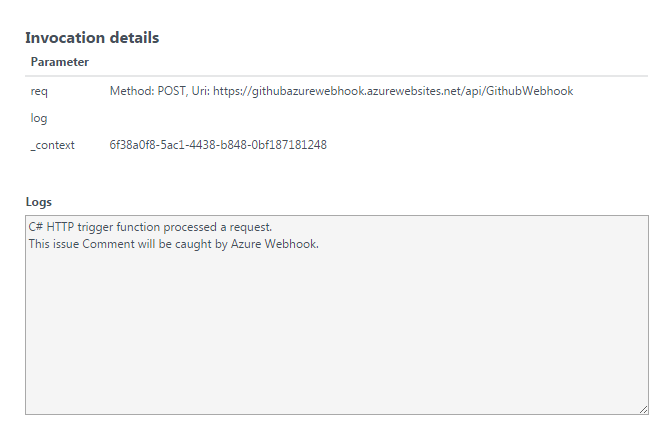Click the Logs section label
The height and width of the screenshot is (428, 663).
[x=38, y=202]
